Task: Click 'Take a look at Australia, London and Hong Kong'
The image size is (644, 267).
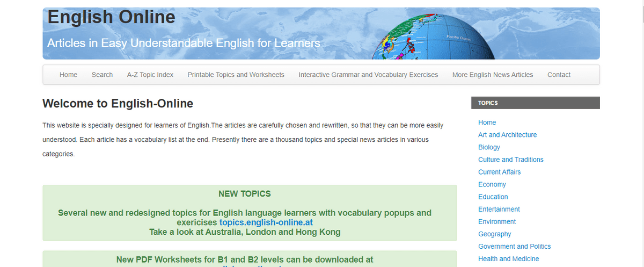Action: pos(245,232)
